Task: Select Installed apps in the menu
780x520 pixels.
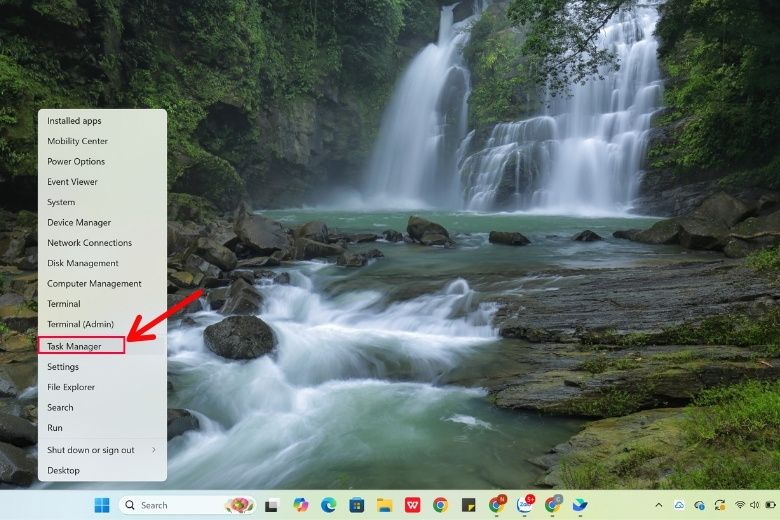Action: (x=102, y=120)
